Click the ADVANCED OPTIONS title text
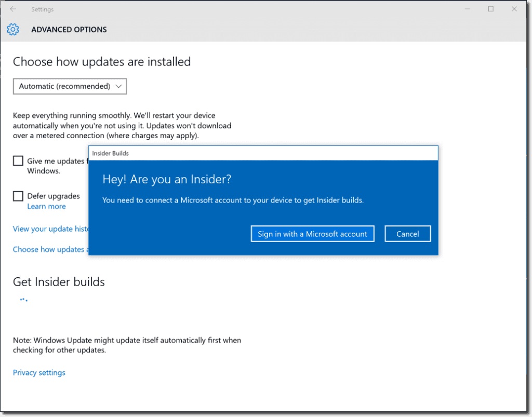 point(69,30)
